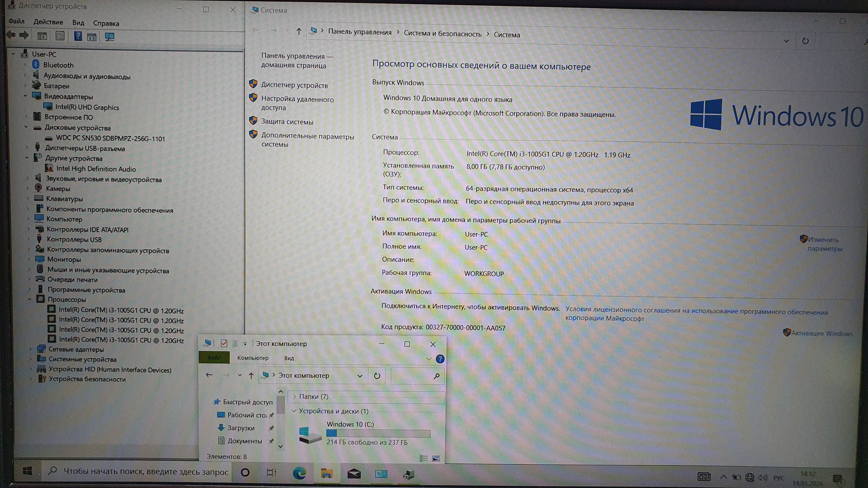The image size is (868, 488).
Task: Open the Компьютер ribbon tab in Explorer
Action: tap(253, 358)
